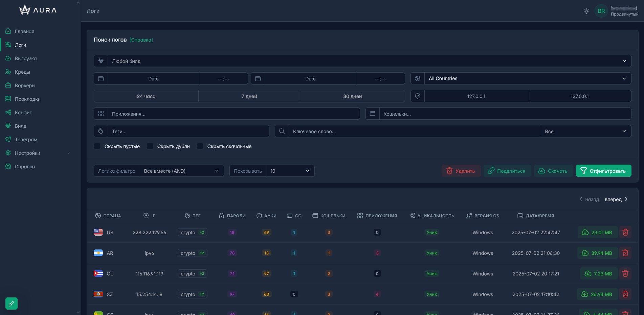Viewport: 644px width, 315px height.
Task: Open the Все вместе (AND) filter logic dropdown
Action: click(182, 171)
